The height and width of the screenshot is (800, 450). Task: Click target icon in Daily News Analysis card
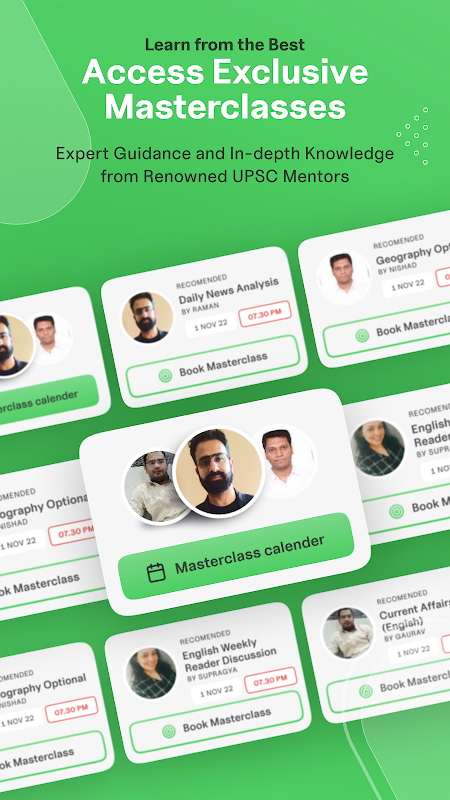(x=165, y=376)
